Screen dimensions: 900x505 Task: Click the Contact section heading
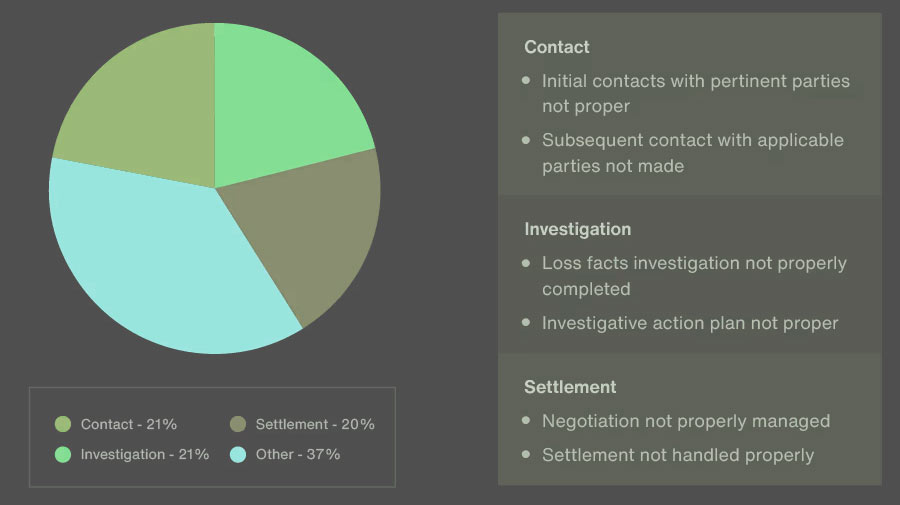[557, 47]
